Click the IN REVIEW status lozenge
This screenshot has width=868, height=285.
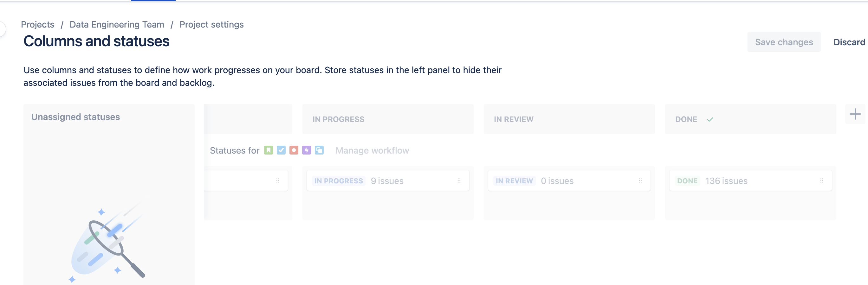point(514,181)
